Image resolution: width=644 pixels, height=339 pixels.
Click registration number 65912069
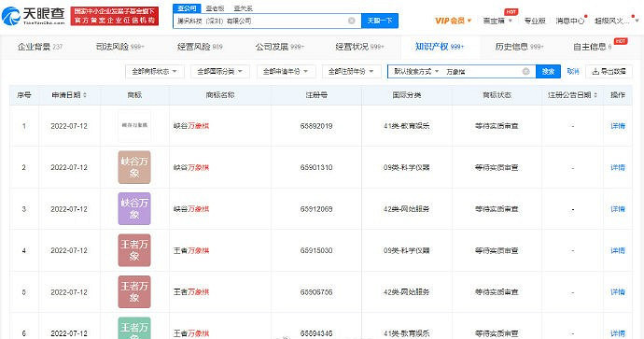[316, 209]
